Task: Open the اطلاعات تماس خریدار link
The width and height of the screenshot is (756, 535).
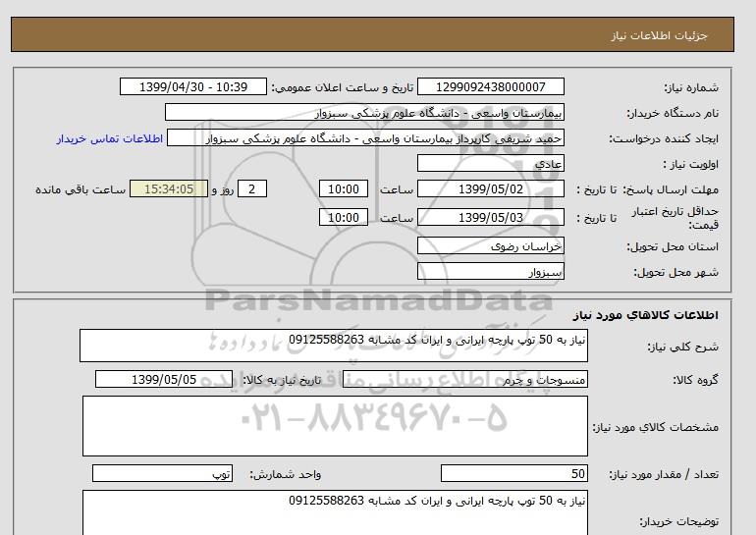Action: [109, 138]
